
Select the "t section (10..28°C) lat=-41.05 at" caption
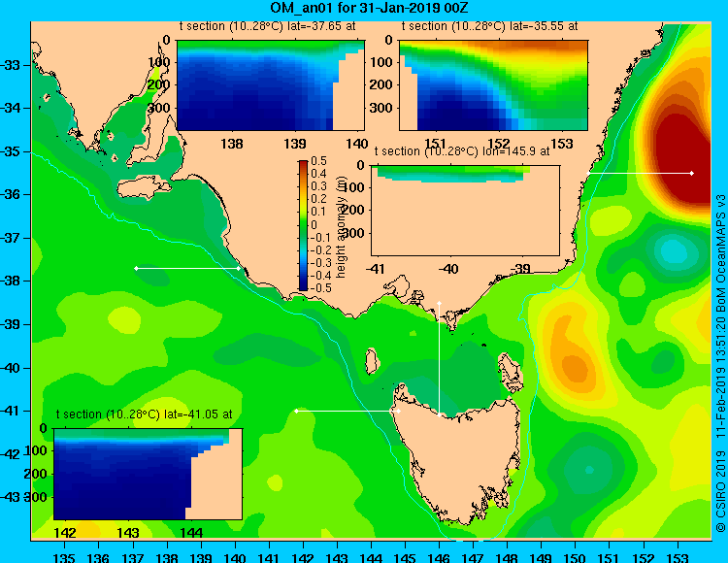[x=144, y=414]
